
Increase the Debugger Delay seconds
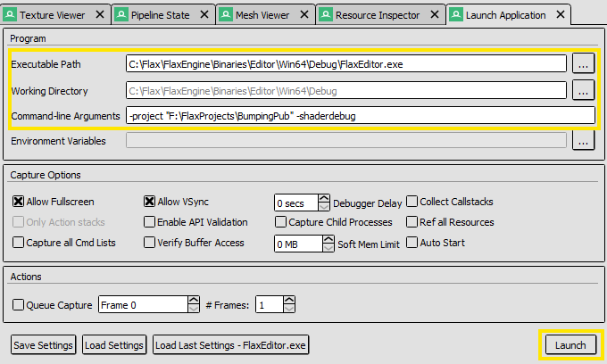pyautogui.click(x=324, y=198)
